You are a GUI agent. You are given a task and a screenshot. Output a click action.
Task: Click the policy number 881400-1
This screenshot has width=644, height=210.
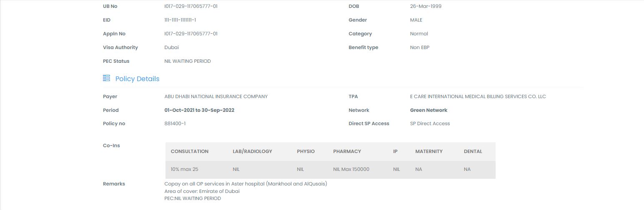[x=175, y=124]
